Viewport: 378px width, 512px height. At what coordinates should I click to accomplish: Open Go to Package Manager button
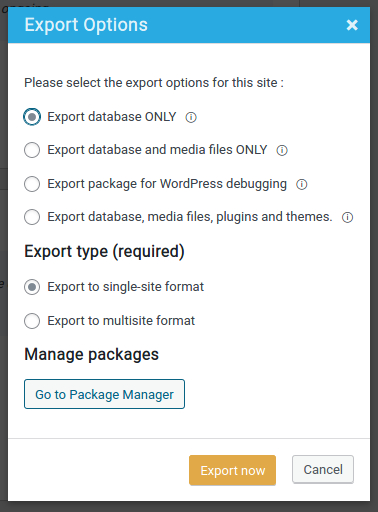104,394
